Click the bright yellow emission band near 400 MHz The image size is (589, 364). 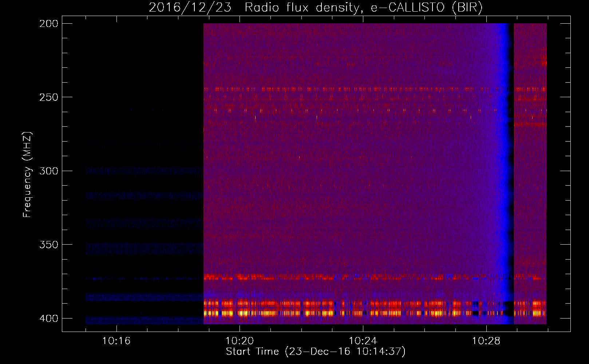(x=375, y=313)
